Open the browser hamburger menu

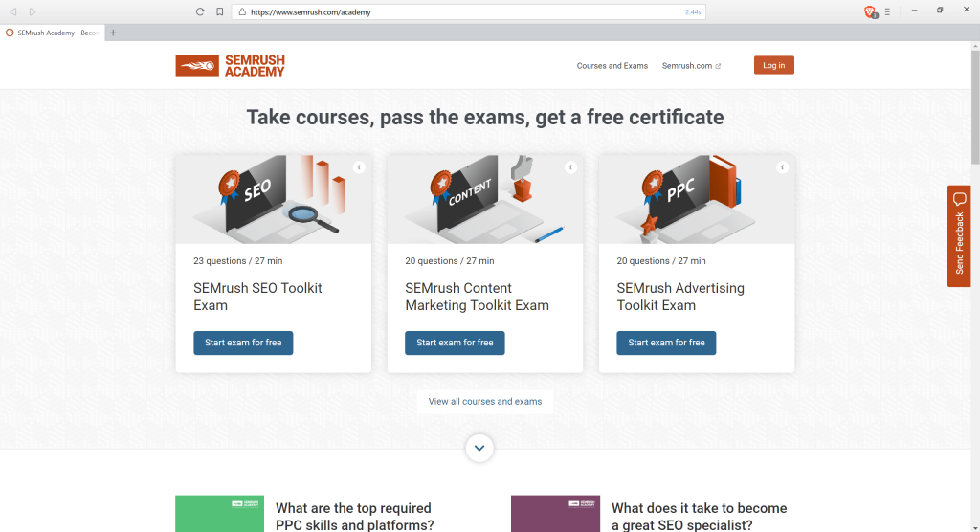887,11
